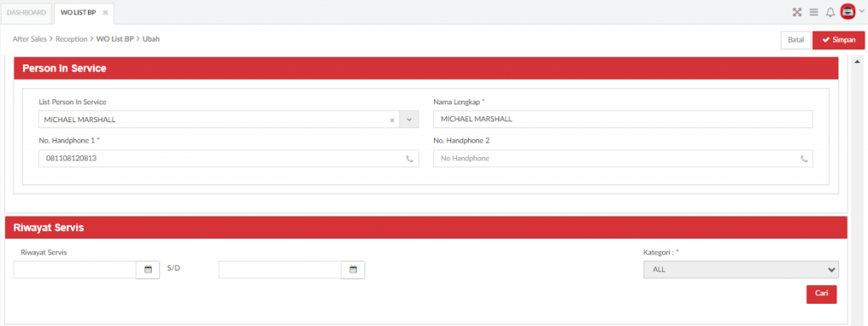This screenshot has height=326, width=868.
Task: Click the Nama Lengkap input field
Action: coord(623,119)
